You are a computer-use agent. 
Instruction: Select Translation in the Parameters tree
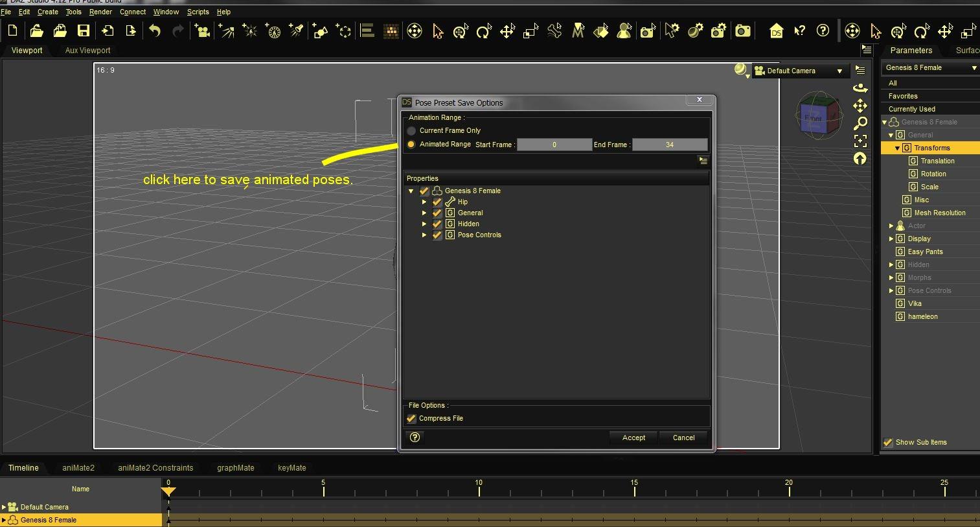tap(938, 161)
